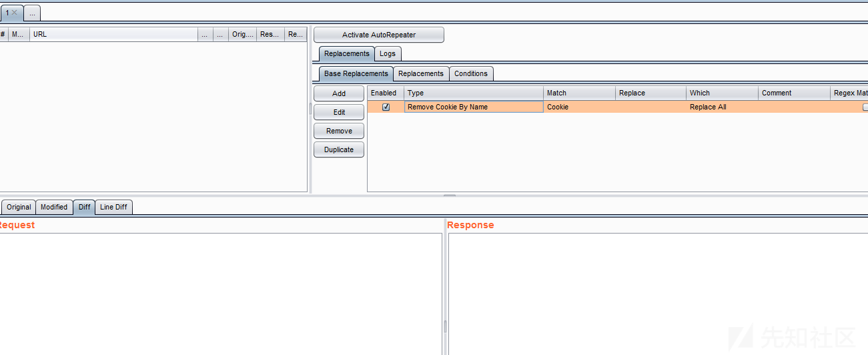
Task: Show the Original request view tab
Action: coord(19,207)
